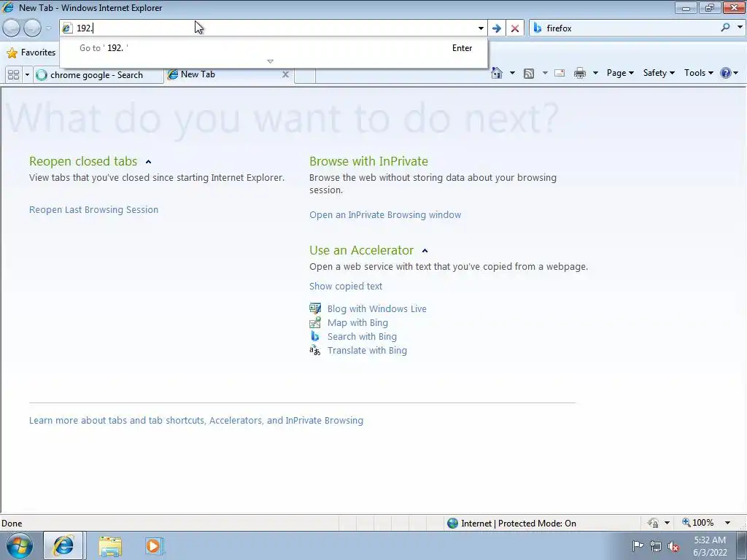Click the Translate with Bing link
The width and height of the screenshot is (747, 560).
pos(367,351)
